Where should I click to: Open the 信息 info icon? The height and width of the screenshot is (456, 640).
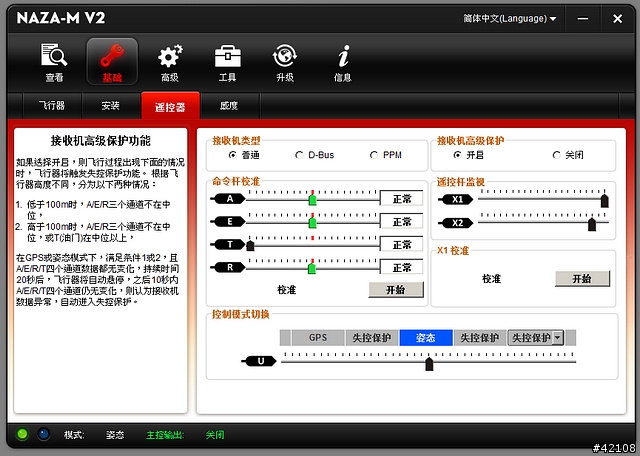pyautogui.click(x=343, y=62)
